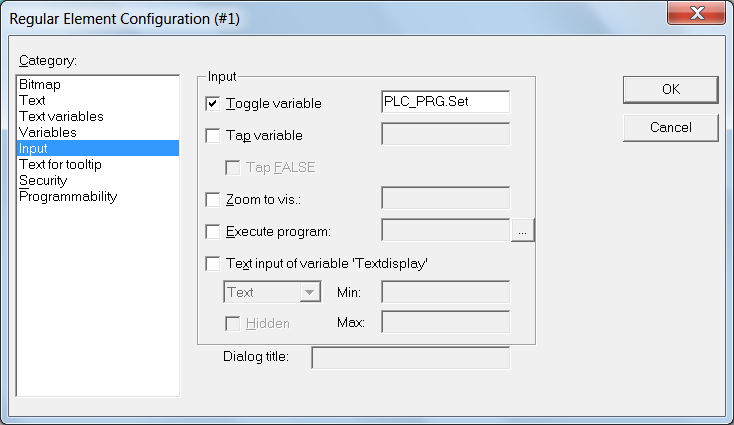Select the Bitmap category
This screenshot has width=734, height=425.
[40, 85]
